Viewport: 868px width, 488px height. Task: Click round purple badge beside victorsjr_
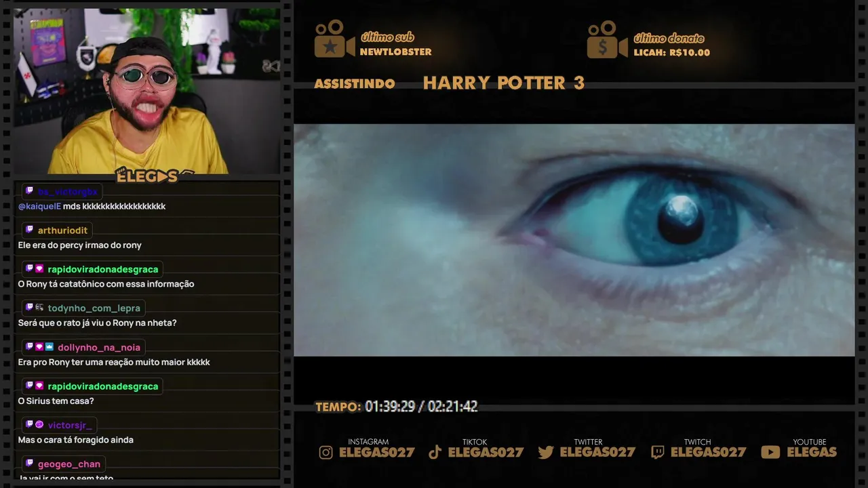tap(39, 424)
